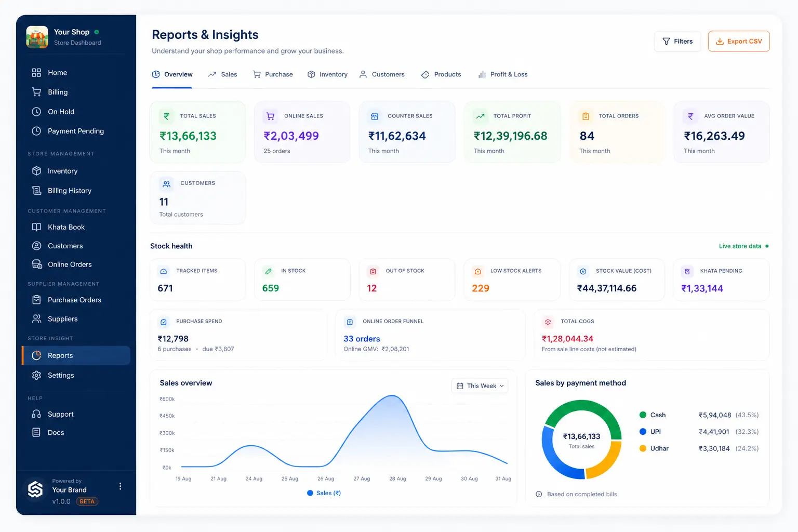The width and height of the screenshot is (798, 532).
Task: Click the Inventory box icon in sidebar
Action: click(36, 171)
